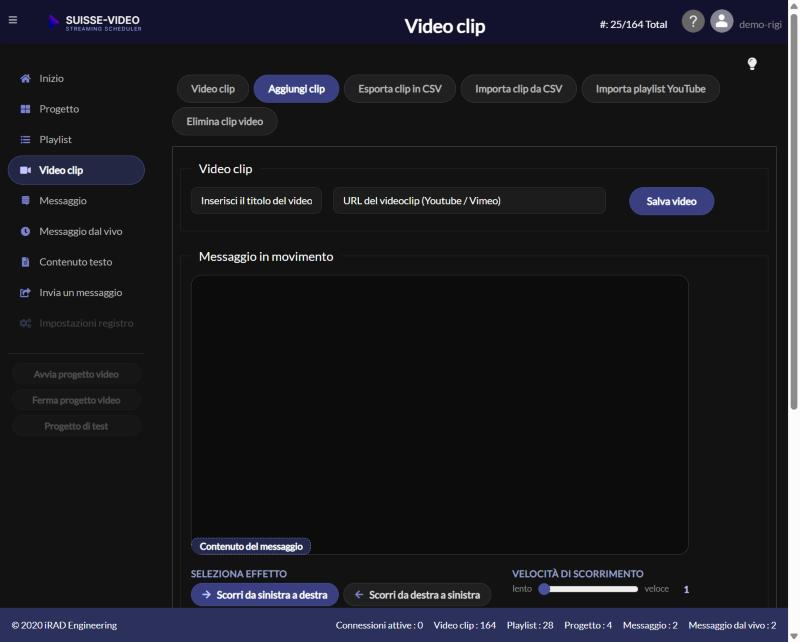Click the '#: 25/164 Total' counter
This screenshot has width=800, height=642.
pos(633,24)
